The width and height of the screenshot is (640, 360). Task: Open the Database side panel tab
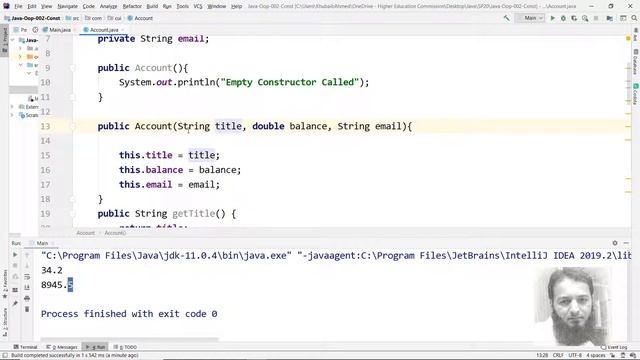(636, 62)
